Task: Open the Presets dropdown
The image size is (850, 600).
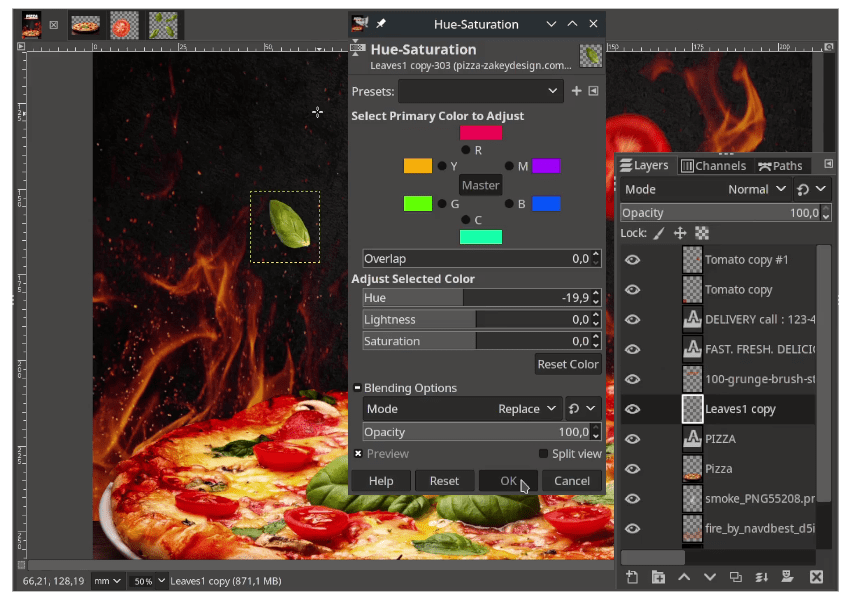Action: 481,91
